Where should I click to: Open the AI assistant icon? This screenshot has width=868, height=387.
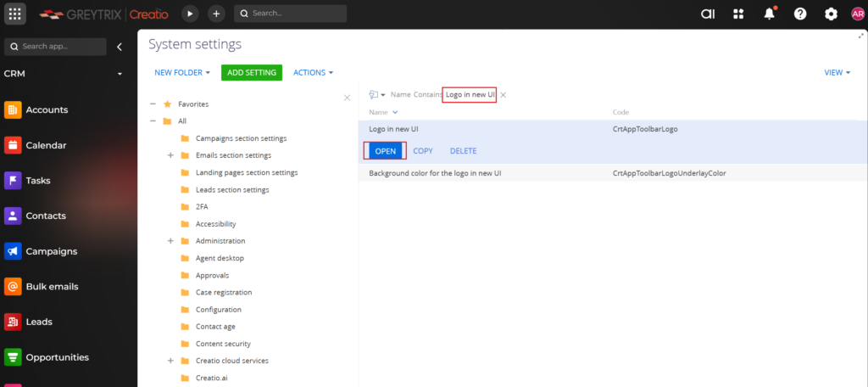click(x=708, y=14)
